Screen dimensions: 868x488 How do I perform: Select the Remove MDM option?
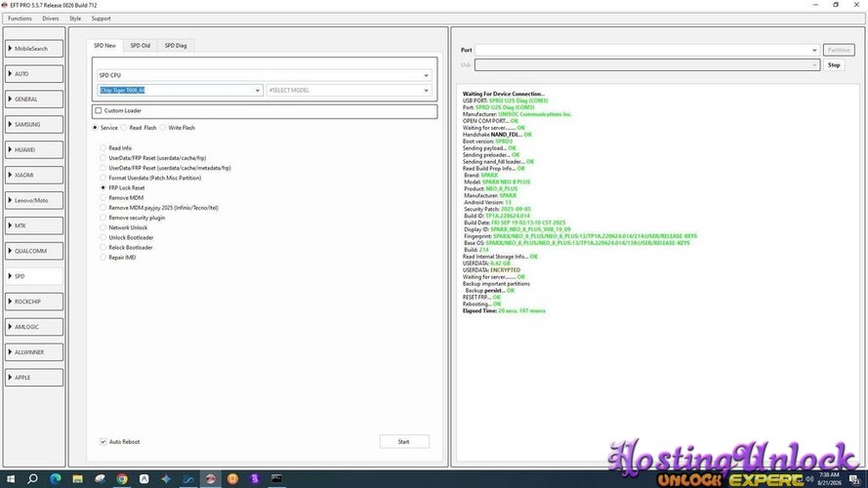[103, 197]
